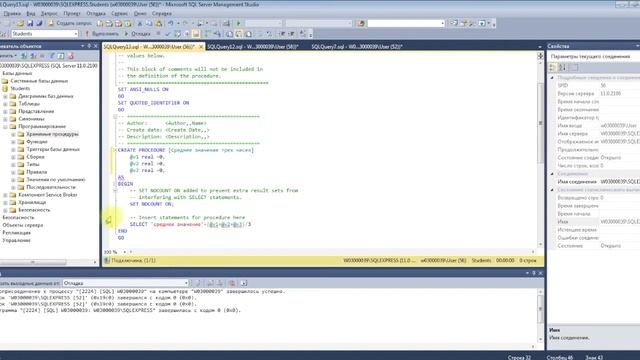The width and height of the screenshot is (640, 360).
Task: Expand the Функции node
Action: point(13,142)
